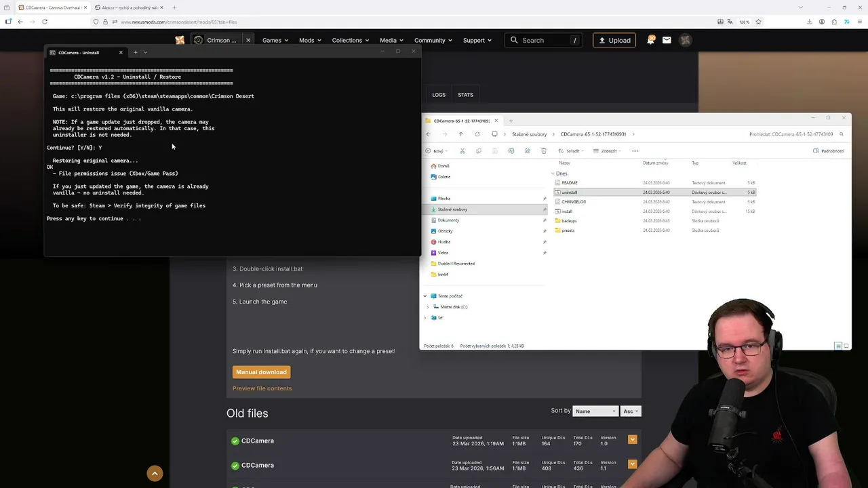868x488 pixels.
Task: Click the Copy icon in Explorer toolbar
Action: pos(478,151)
